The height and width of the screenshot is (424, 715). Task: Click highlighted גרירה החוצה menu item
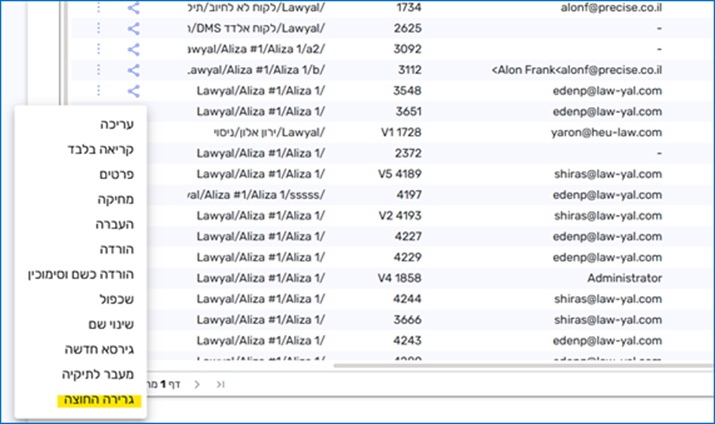point(99,400)
